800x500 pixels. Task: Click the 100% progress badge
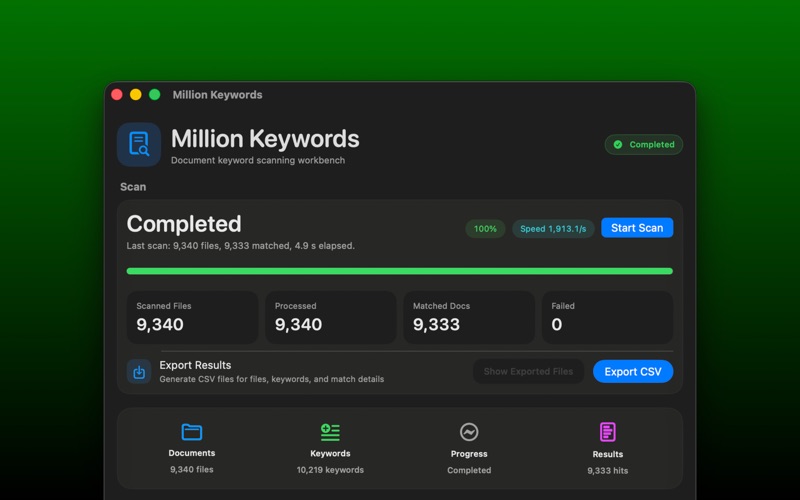485,229
